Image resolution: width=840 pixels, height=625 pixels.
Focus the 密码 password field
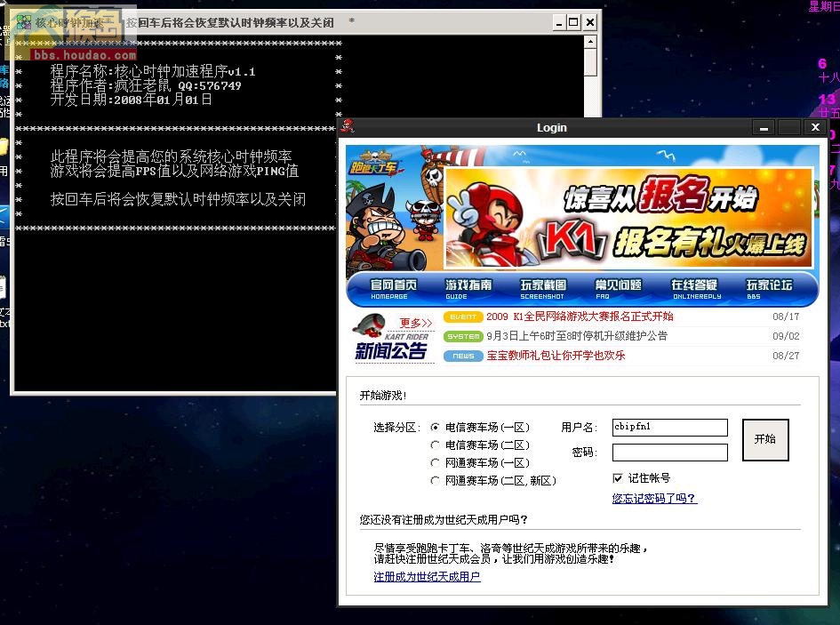point(669,453)
